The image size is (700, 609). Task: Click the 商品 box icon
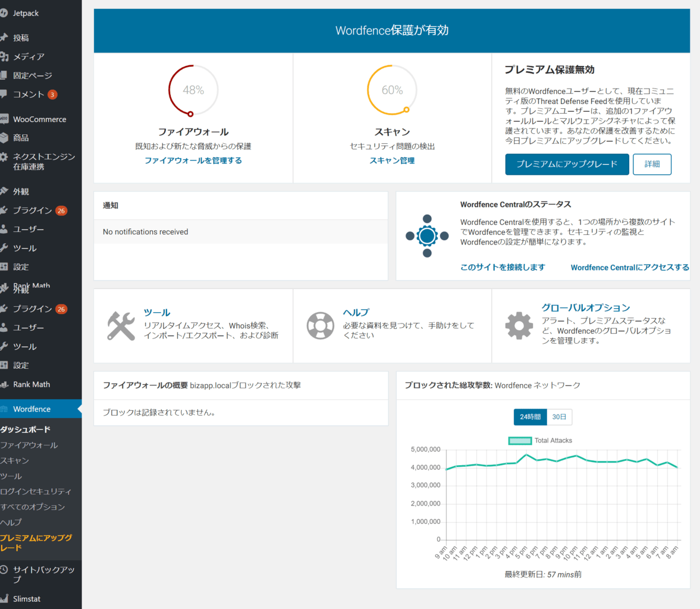tap(4, 137)
